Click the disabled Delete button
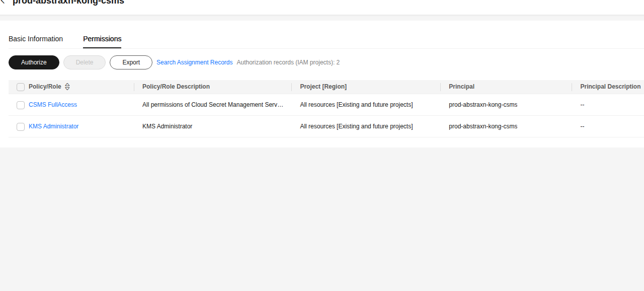644x291 pixels. click(x=84, y=62)
